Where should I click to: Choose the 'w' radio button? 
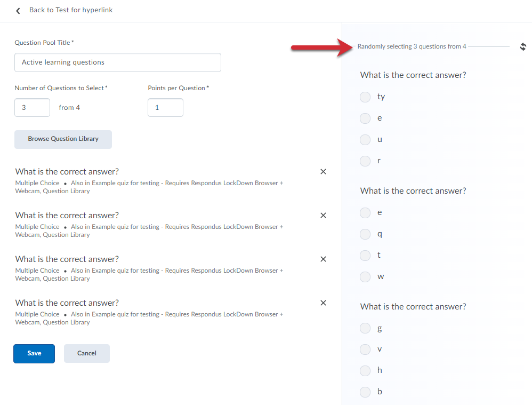tap(365, 276)
